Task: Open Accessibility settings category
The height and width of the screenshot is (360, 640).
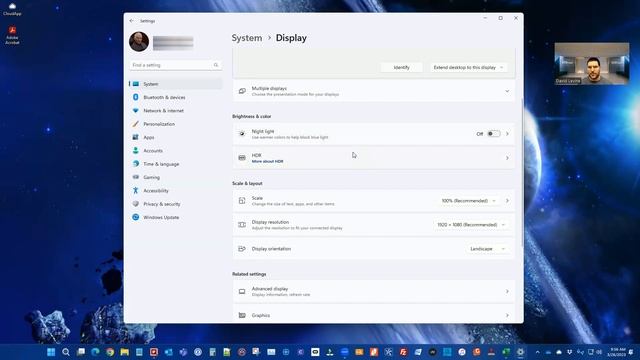Action: tap(176, 191)
